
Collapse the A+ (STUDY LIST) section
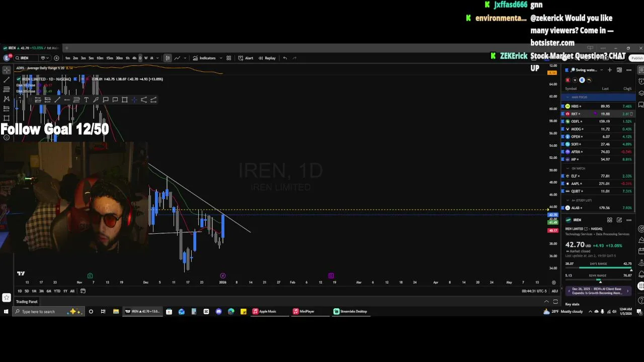[x=568, y=200]
